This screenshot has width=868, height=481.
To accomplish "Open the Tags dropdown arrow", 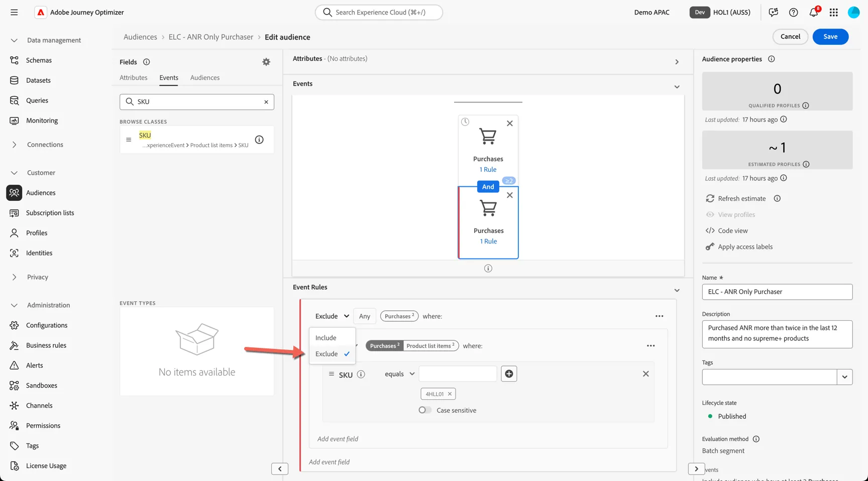I will pyautogui.click(x=844, y=377).
